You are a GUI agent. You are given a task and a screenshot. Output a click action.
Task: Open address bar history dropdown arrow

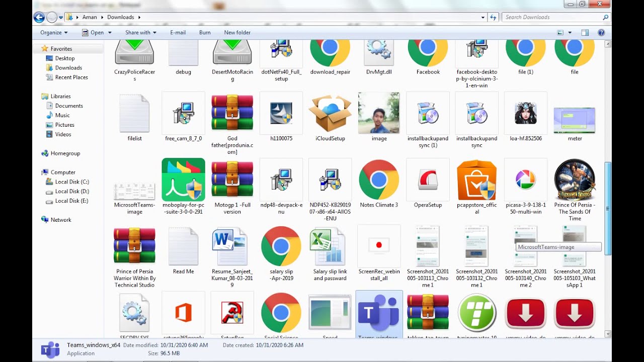483,17
